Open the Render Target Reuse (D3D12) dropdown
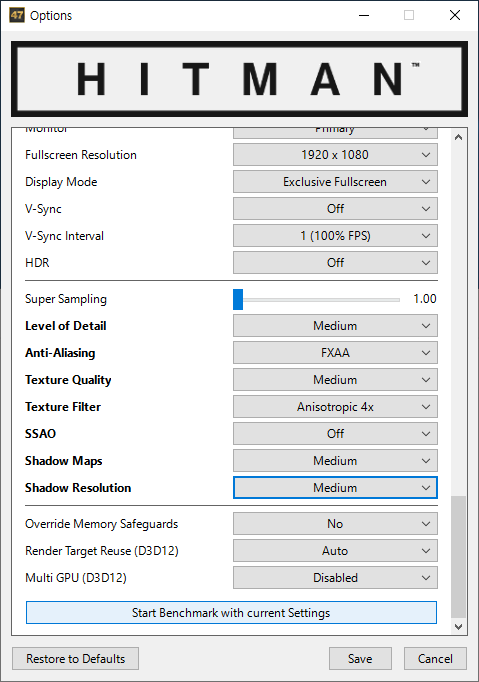Screen dimensions: 479x682 click(x=335, y=551)
